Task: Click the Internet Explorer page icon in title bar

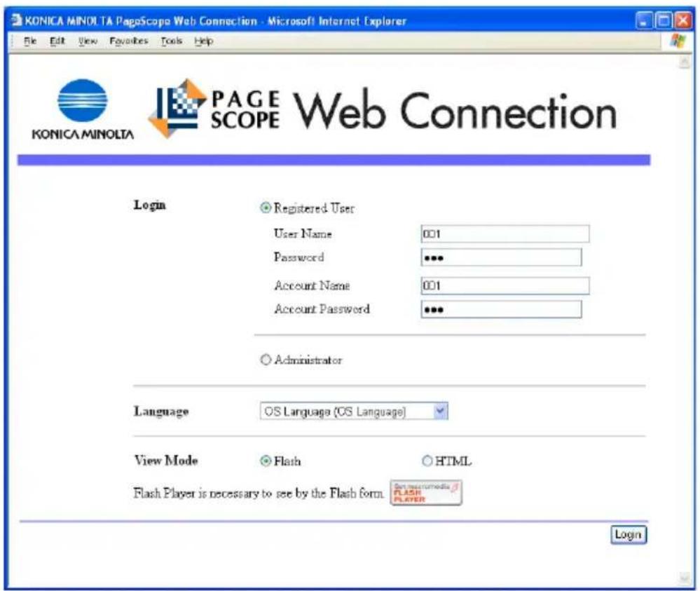Action: click(17, 20)
